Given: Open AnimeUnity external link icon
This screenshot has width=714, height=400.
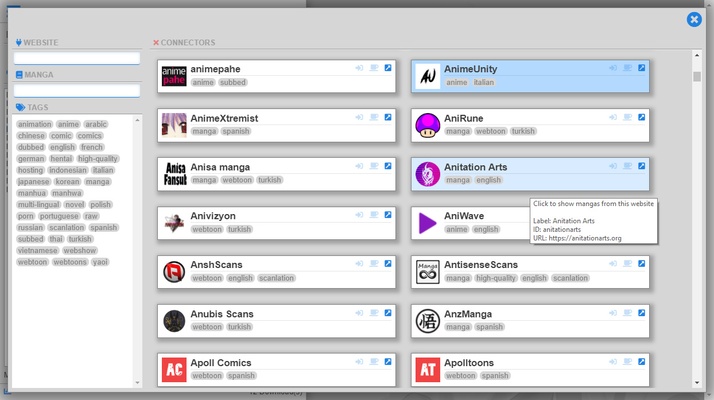Looking at the screenshot, I should click(642, 68).
